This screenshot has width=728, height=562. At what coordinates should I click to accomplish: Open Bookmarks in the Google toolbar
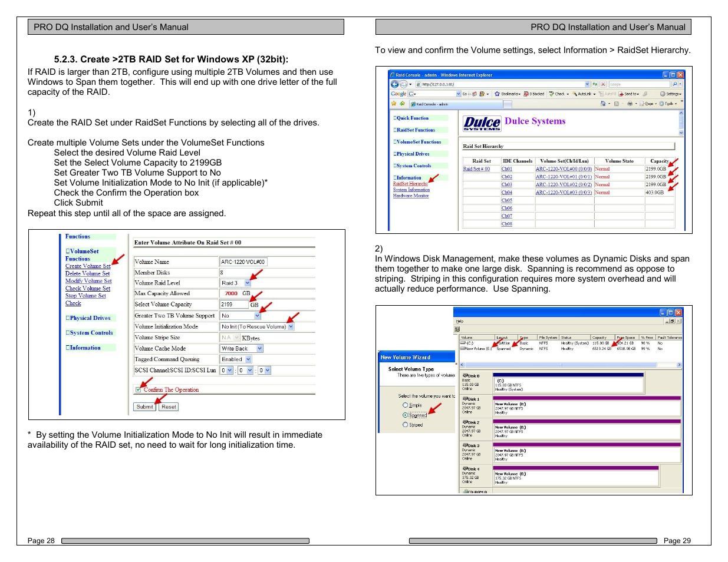pyautogui.click(x=509, y=94)
